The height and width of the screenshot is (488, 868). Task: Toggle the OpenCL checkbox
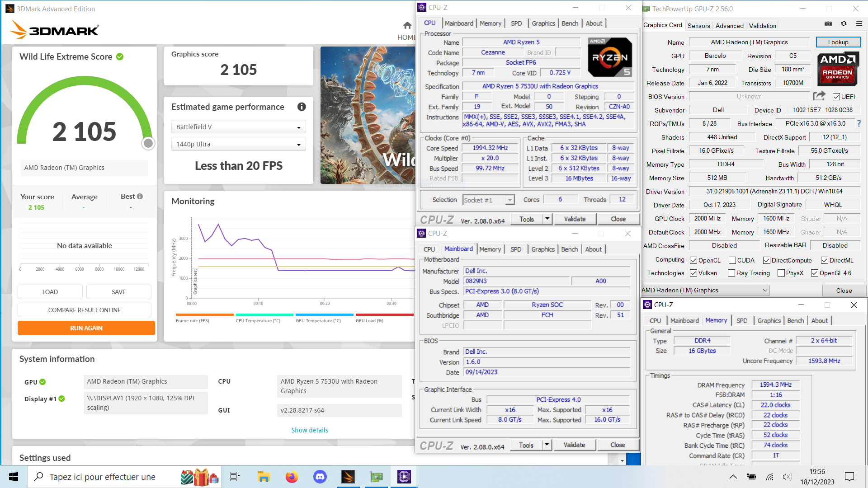[x=693, y=260]
